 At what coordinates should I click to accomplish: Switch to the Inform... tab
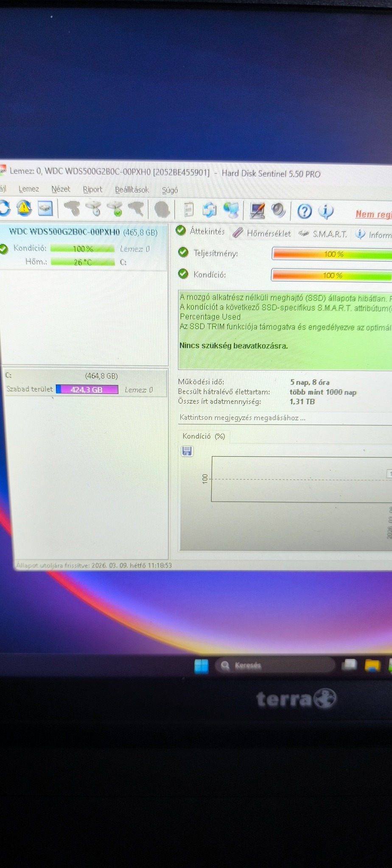click(x=373, y=234)
